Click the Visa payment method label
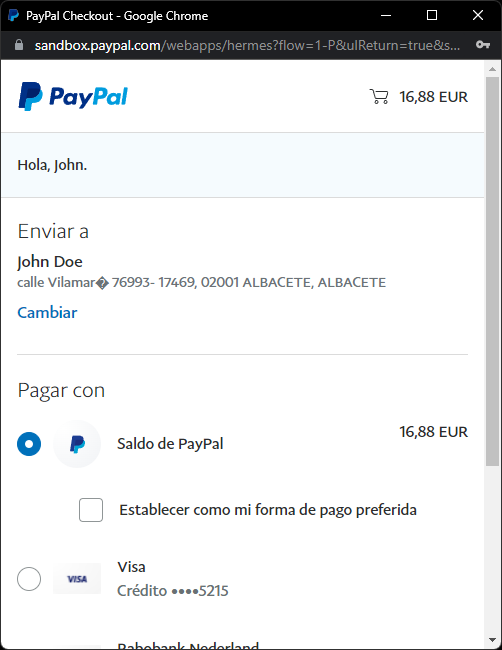 pyautogui.click(x=131, y=567)
